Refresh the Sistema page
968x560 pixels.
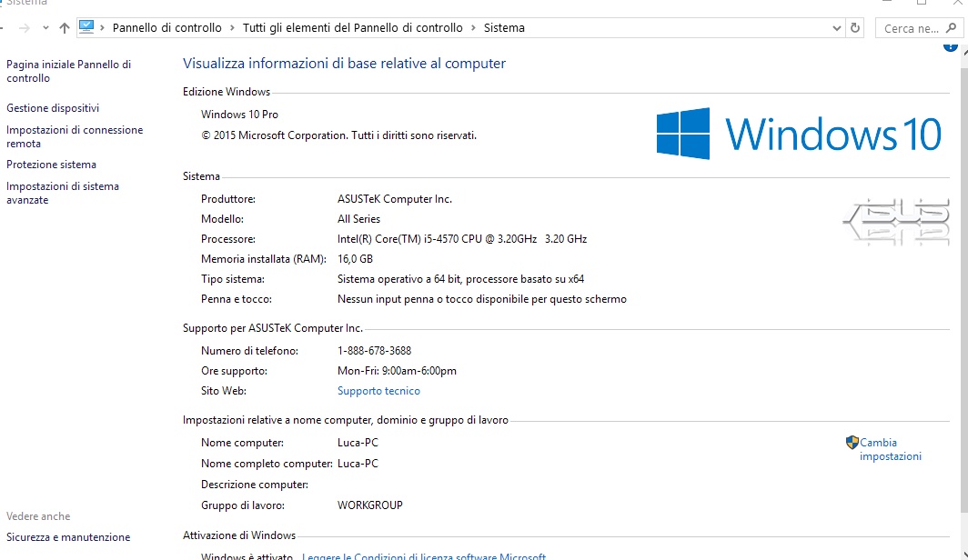click(x=855, y=28)
